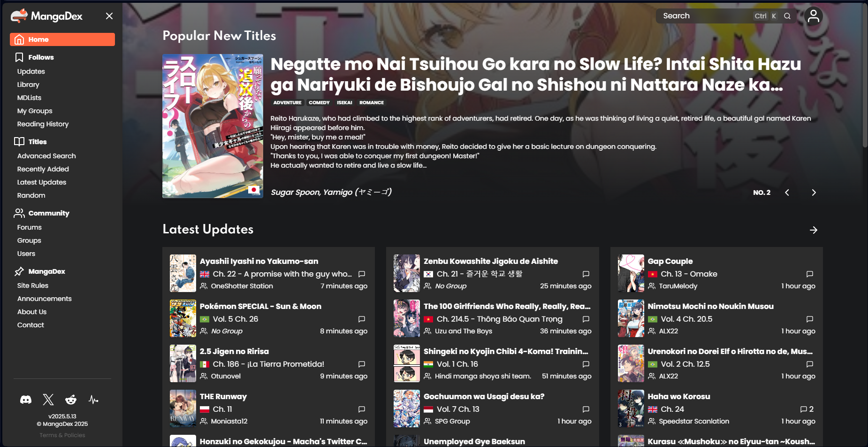Open the featured Negatte mo Nai Tsuihou title
Viewport: 868px width, 447px height.
tap(536, 74)
